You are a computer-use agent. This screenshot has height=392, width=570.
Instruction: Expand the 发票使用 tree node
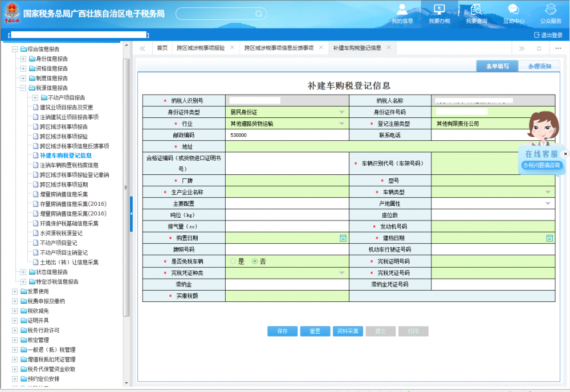click(15, 291)
